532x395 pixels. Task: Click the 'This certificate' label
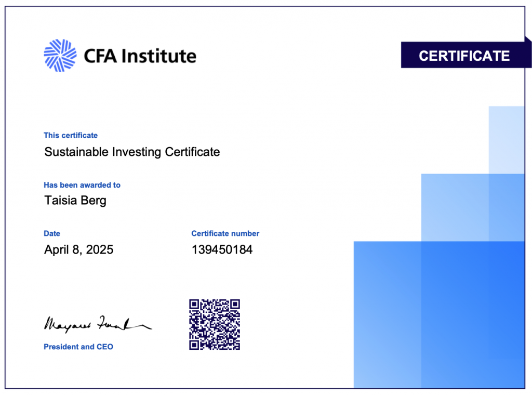coord(71,136)
